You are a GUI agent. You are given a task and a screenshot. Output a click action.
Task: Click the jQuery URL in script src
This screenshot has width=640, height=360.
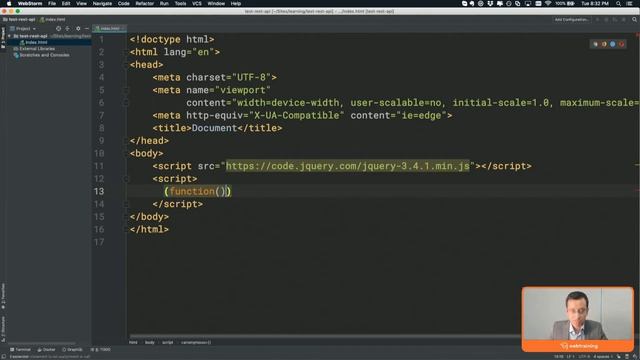tap(347, 166)
